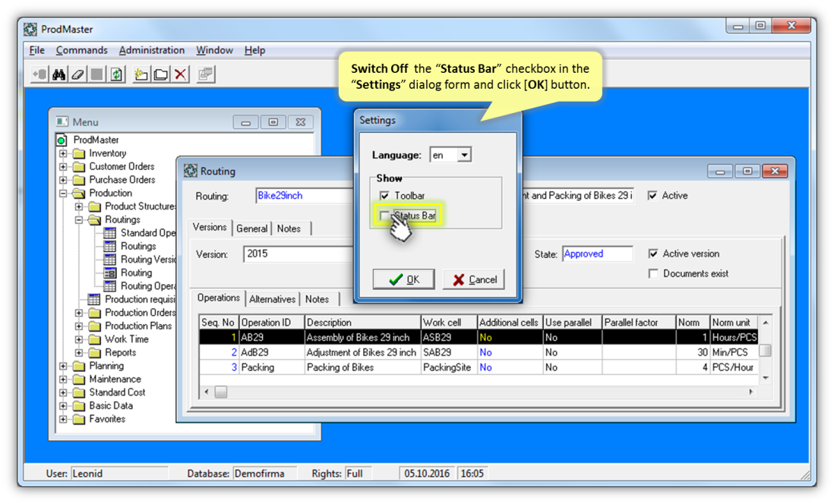
Task: Click the Reports folder icon
Action: coord(95,352)
